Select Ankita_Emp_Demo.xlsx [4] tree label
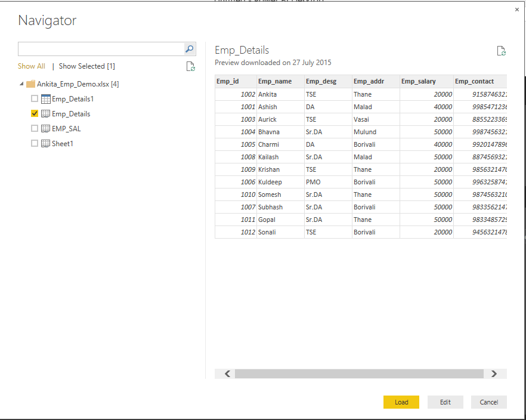Screen dimensions: 526x420 78,84
